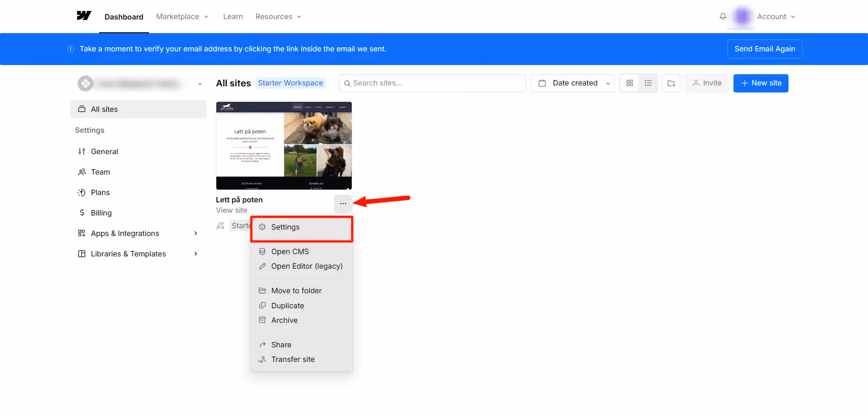Select Share from the menu

point(302,345)
